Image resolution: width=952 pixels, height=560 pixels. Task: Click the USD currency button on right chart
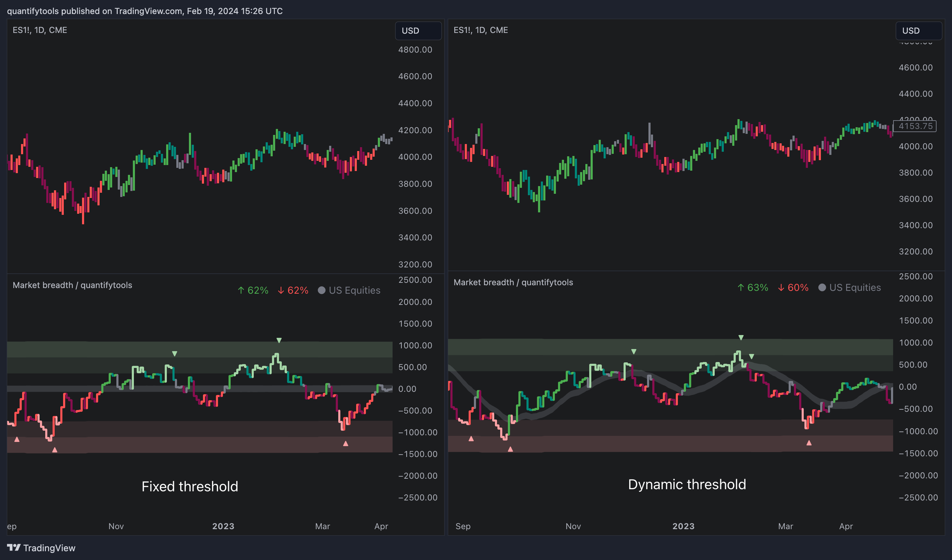(x=918, y=30)
